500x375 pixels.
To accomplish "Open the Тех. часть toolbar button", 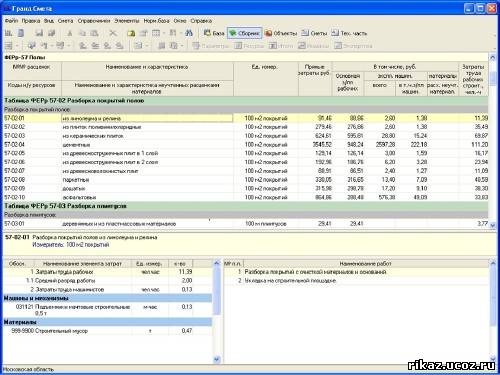I will [x=349, y=33].
